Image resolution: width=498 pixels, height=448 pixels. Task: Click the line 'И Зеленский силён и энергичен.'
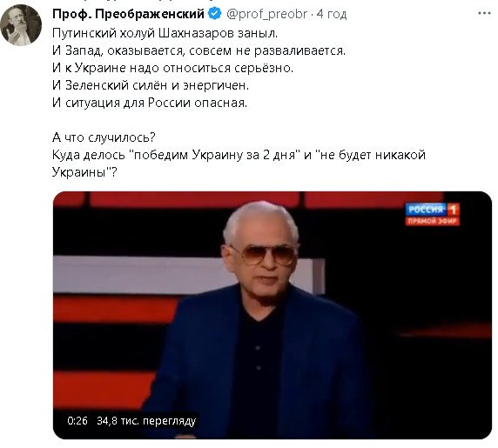point(151,85)
